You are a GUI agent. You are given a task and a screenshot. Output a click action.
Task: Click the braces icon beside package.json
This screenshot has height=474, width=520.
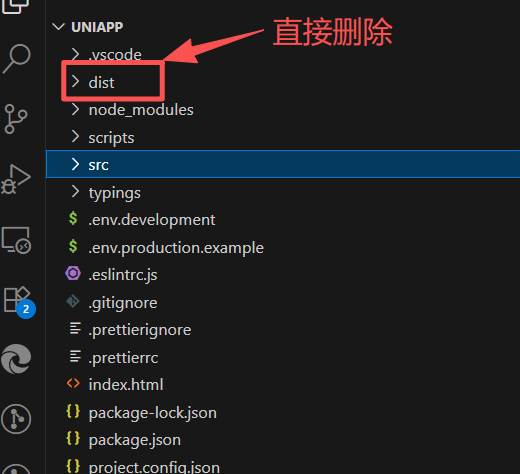click(73, 439)
